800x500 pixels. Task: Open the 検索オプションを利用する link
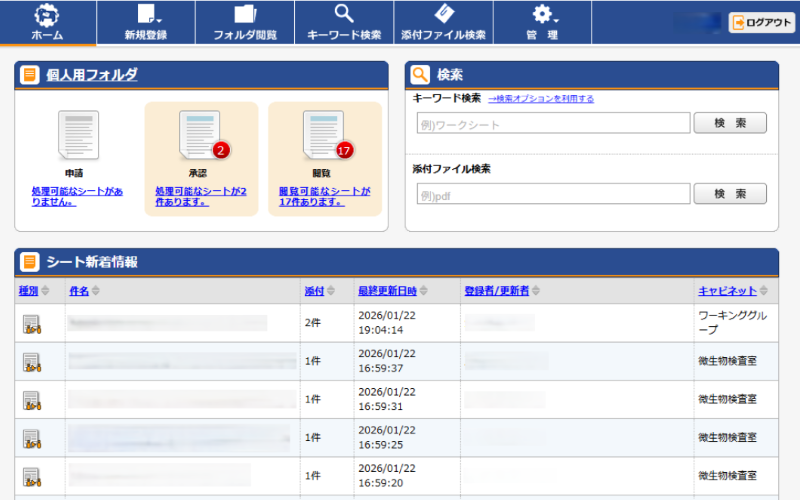(x=541, y=99)
